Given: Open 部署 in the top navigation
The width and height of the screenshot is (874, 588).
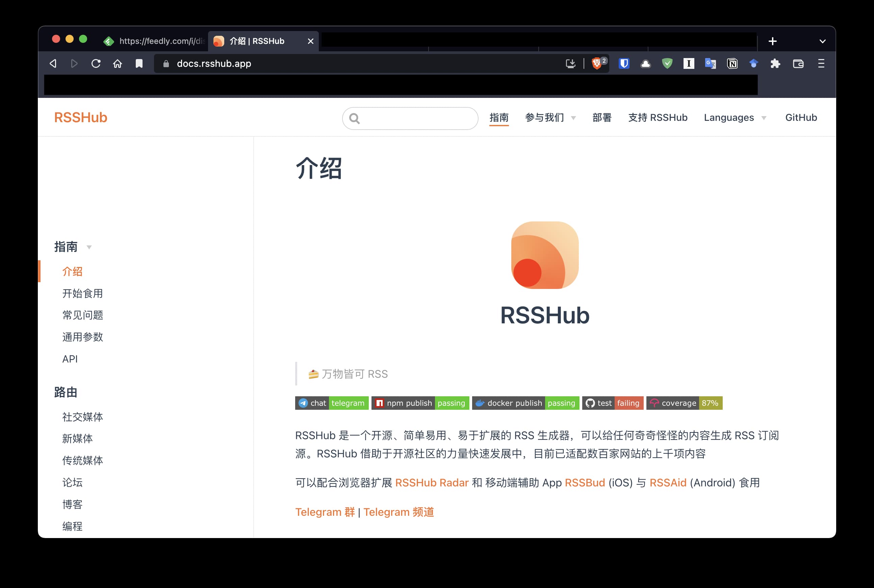Looking at the screenshot, I should point(602,118).
